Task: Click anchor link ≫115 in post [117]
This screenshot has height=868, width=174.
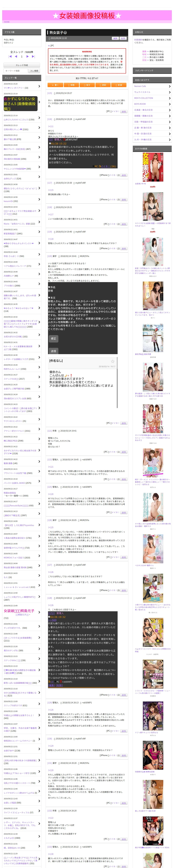Action: 51,190
